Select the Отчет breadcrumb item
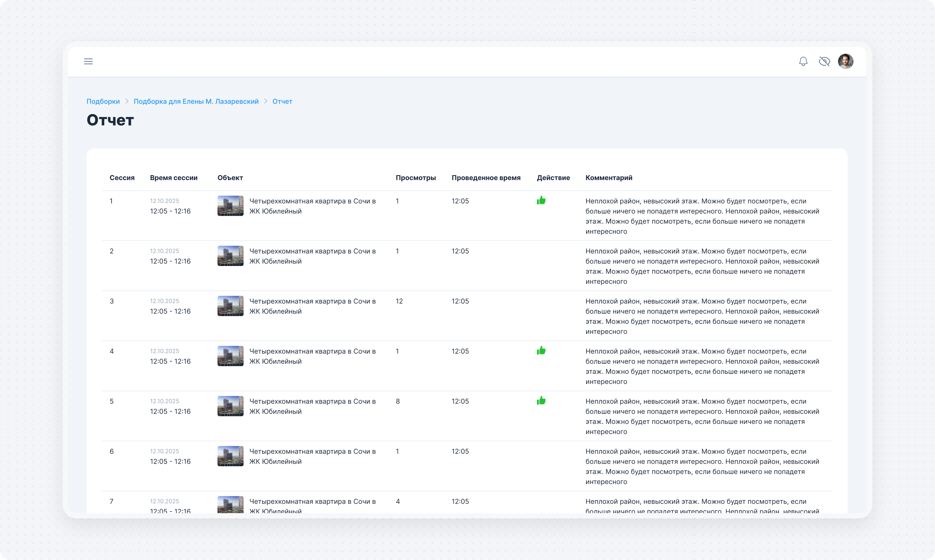 [x=282, y=101]
